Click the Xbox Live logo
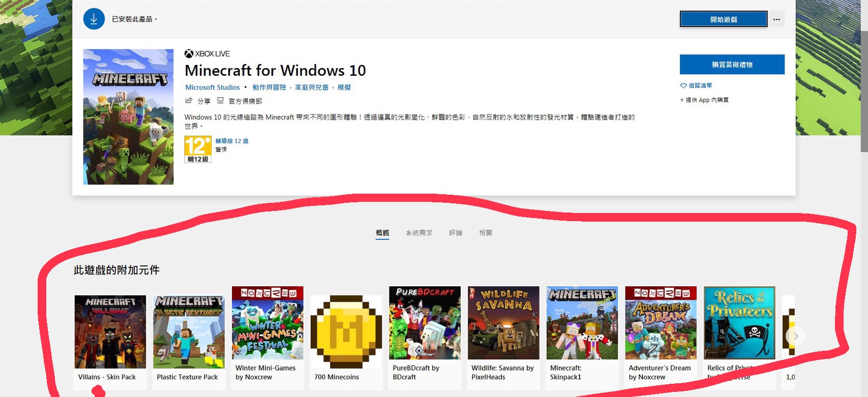This screenshot has height=397, width=868. pyautogui.click(x=207, y=54)
